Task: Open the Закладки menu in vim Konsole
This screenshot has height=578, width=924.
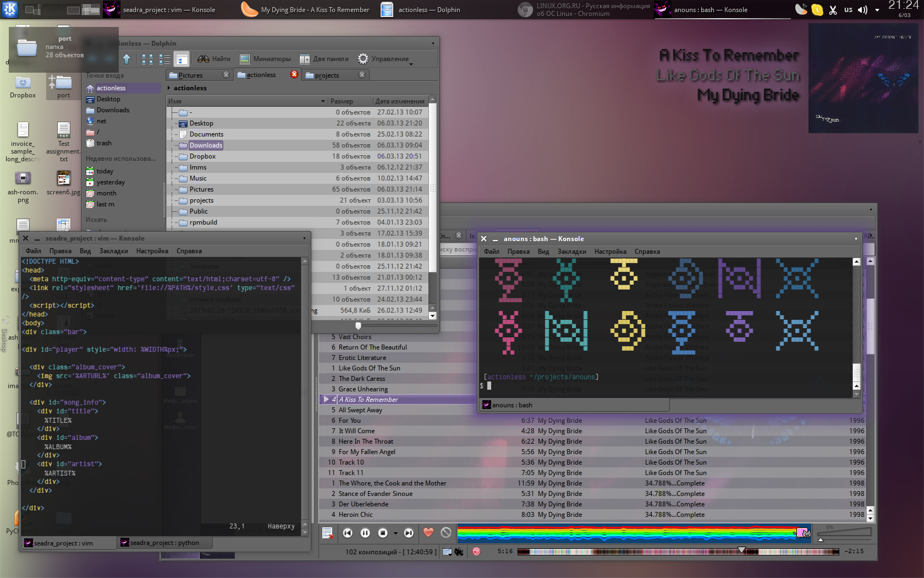Action: point(114,251)
